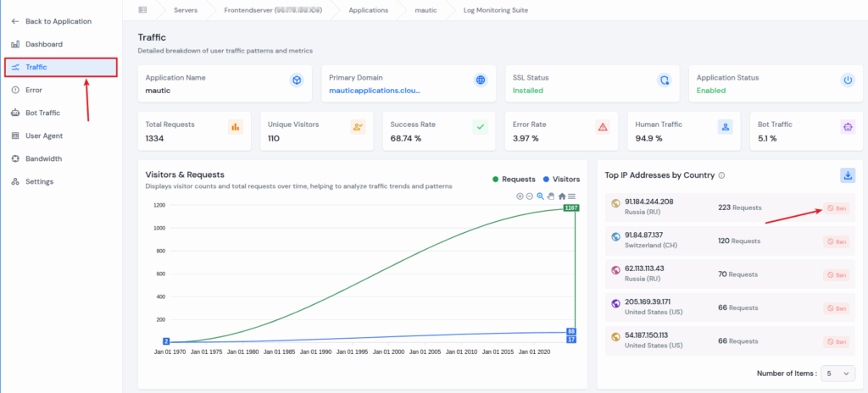Click globe icon for 54.187.150.113

tap(615, 336)
